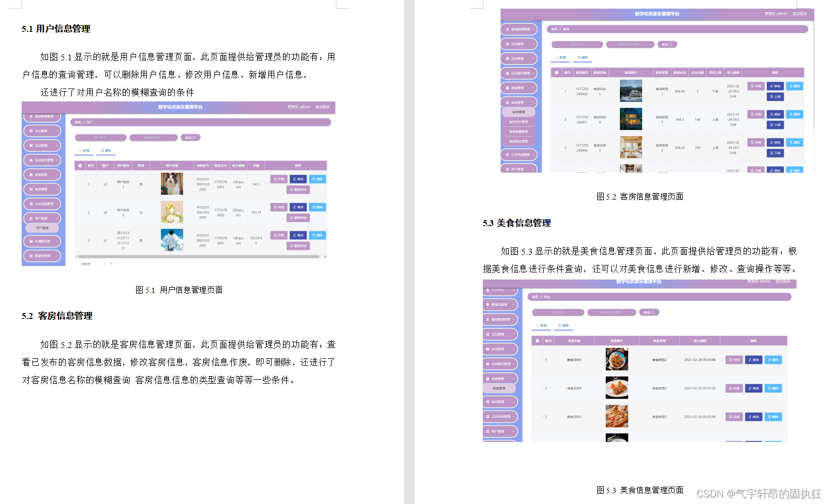
Task: Click 查询 search button on food page figure
Action: coord(649,312)
